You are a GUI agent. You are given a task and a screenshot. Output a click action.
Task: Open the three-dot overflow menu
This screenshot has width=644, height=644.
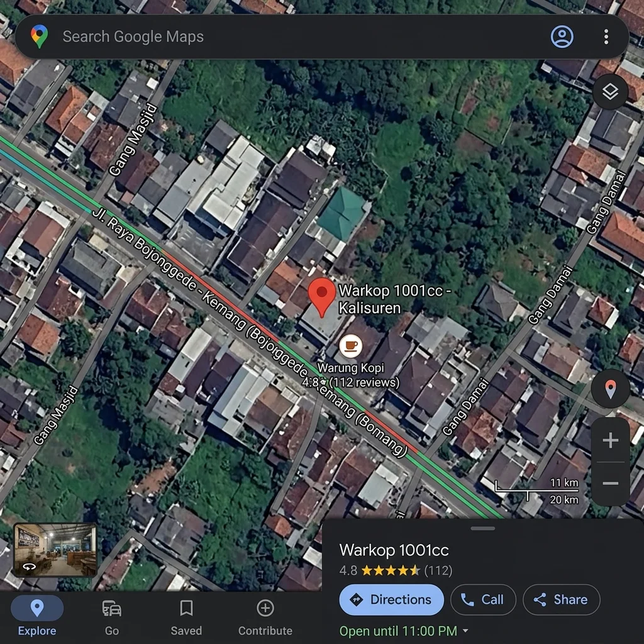(x=606, y=36)
